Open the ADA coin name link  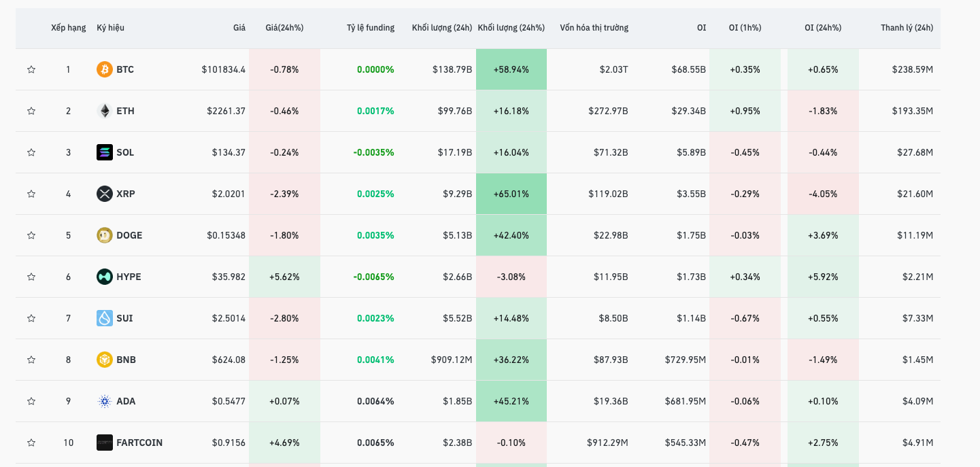click(126, 401)
